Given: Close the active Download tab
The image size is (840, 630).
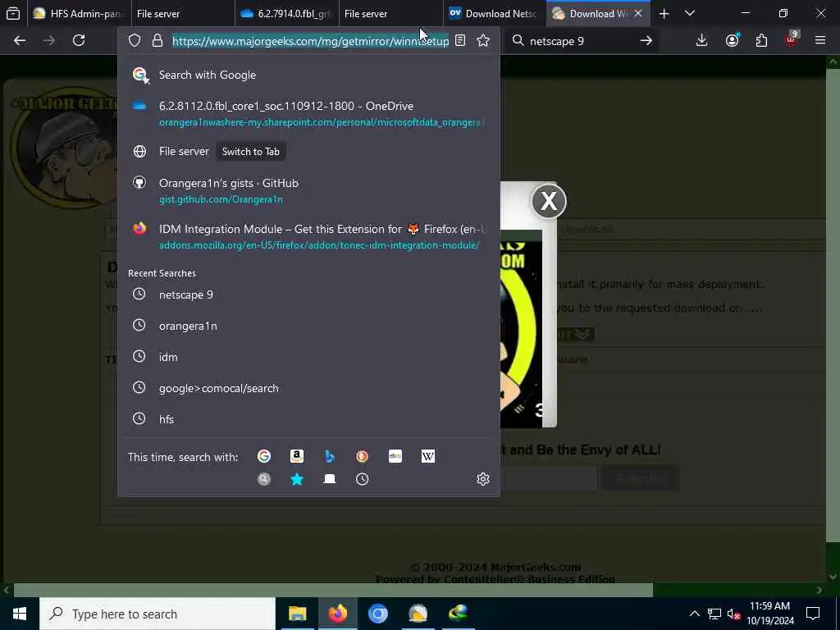Looking at the screenshot, I should click(638, 13).
